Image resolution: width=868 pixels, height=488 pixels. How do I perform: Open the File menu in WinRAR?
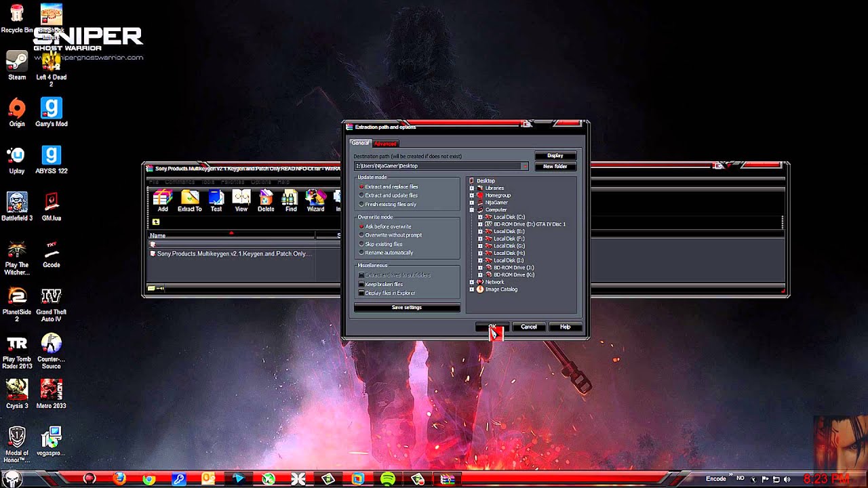(x=154, y=182)
